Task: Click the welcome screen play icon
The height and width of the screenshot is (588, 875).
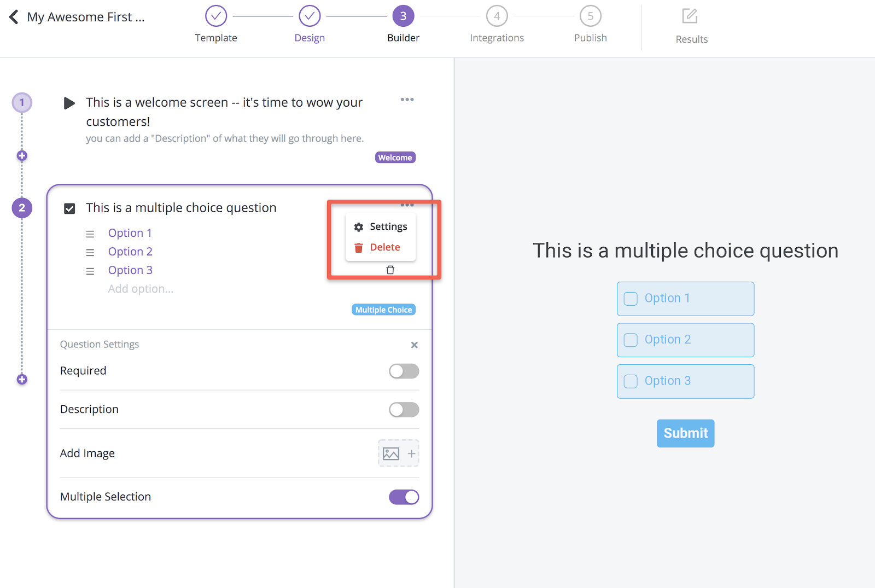Action: (x=69, y=103)
